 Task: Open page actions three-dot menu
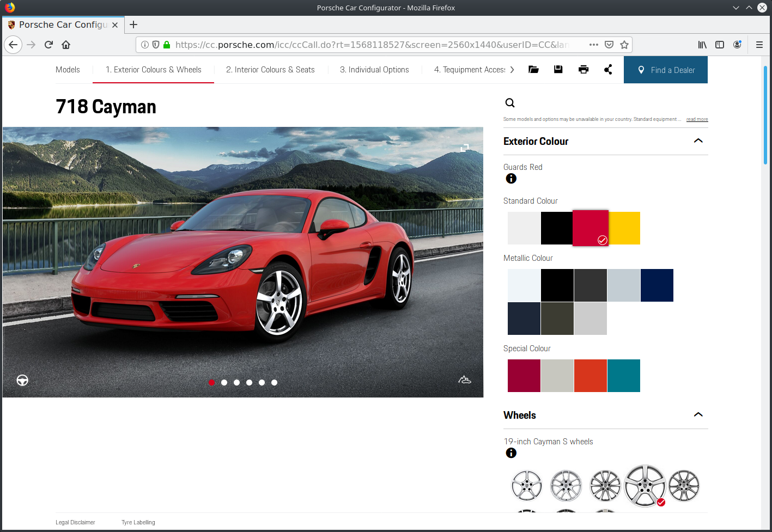pos(594,45)
